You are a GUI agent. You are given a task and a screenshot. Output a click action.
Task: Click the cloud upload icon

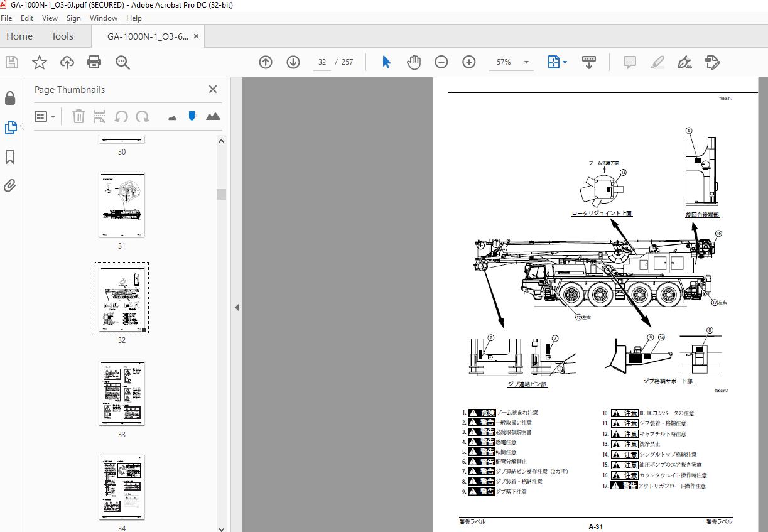[x=67, y=62]
